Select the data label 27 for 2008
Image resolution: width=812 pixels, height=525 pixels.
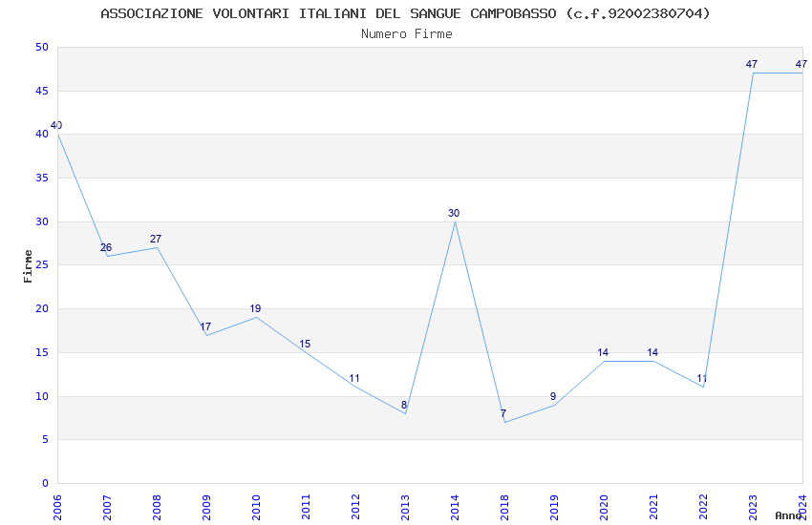point(156,239)
